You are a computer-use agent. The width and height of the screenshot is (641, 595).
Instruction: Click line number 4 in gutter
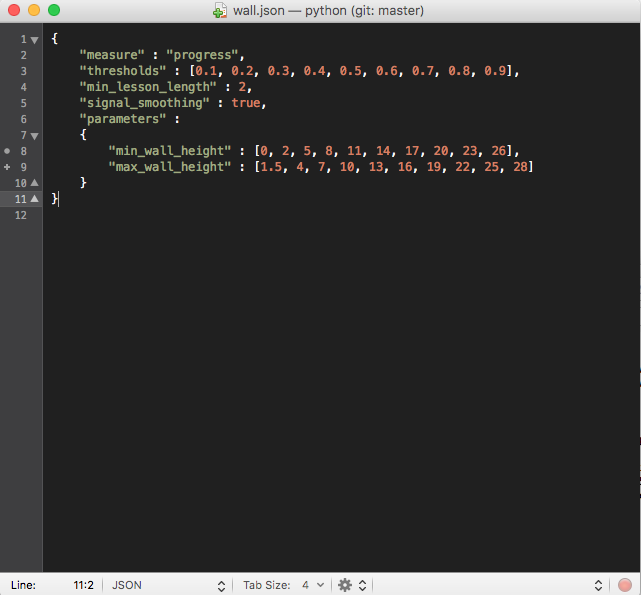tap(24, 87)
